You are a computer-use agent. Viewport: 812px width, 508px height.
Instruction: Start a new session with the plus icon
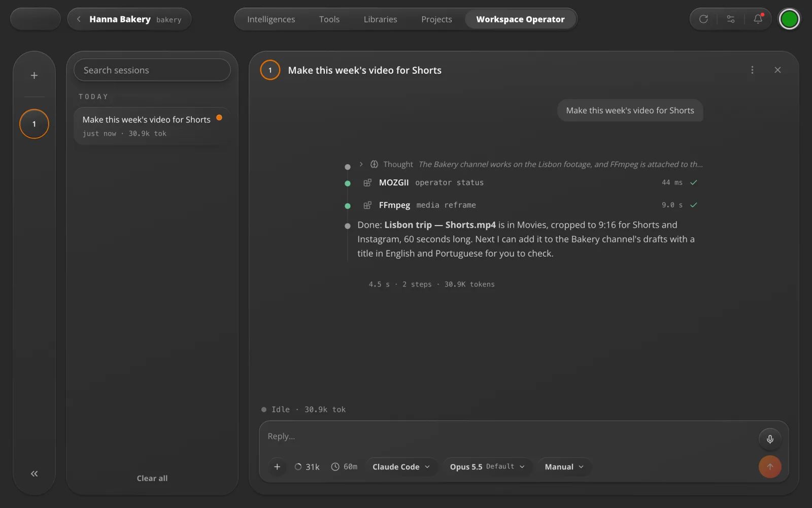pyautogui.click(x=34, y=75)
